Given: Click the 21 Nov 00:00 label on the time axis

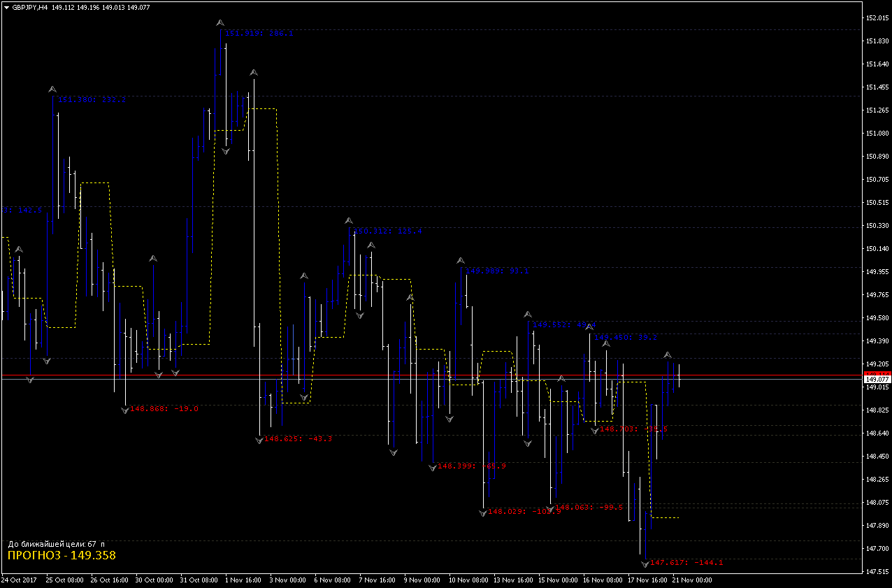Looking at the screenshot, I should tap(692, 580).
